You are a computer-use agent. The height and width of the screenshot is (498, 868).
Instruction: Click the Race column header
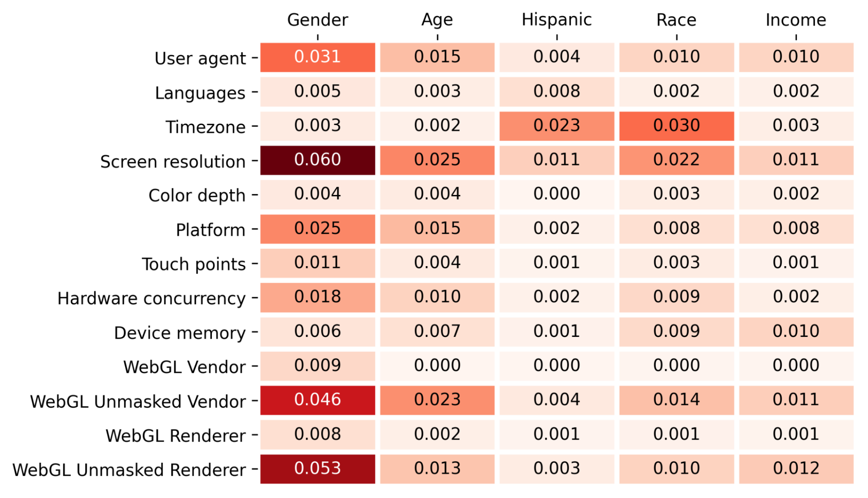tap(677, 20)
